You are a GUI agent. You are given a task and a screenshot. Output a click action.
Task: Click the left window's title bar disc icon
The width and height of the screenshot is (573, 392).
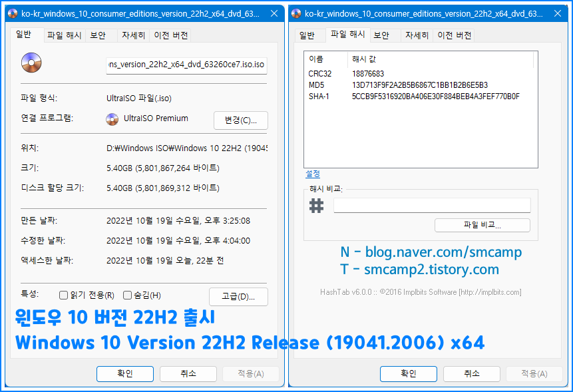13,14
